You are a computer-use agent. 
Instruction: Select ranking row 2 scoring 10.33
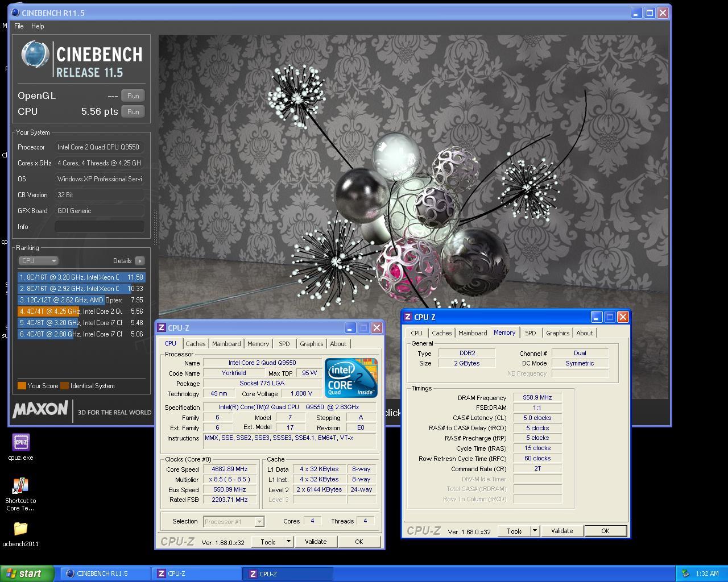point(81,289)
